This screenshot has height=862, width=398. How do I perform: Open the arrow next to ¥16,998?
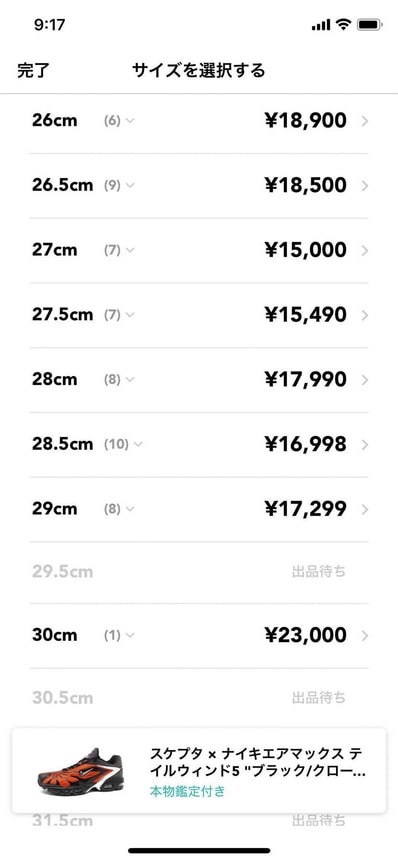(x=365, y=444)
